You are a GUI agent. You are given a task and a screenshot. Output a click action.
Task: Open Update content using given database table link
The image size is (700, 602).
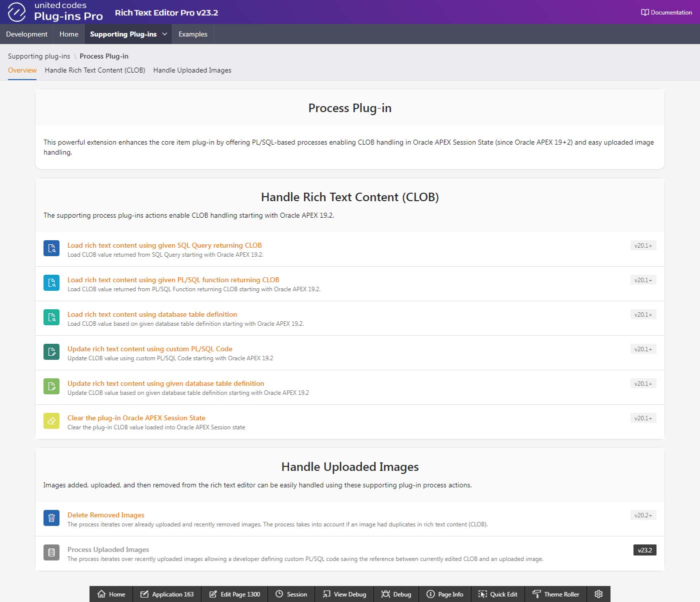click(x=166, y=383)
